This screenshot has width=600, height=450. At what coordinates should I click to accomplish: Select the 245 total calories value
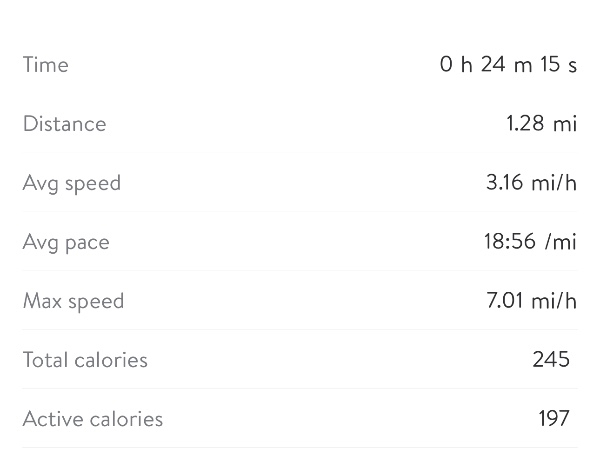coord(551,360)
